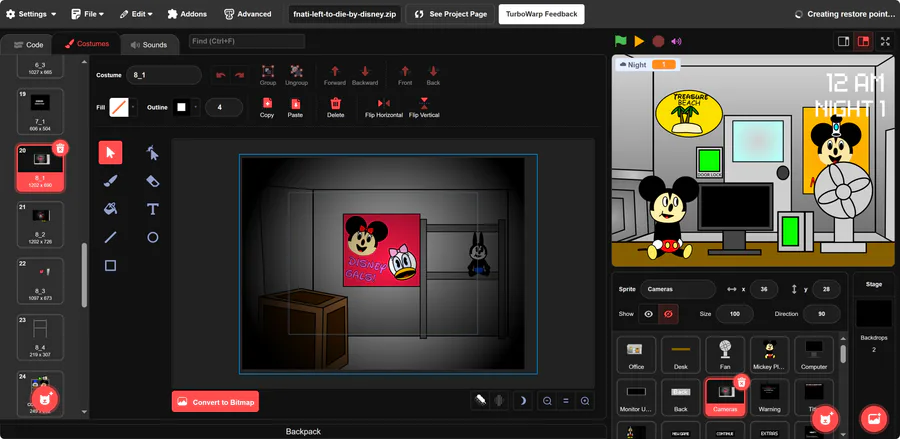Ungroup the selected objects
Screen dimensions: 900x439
pos(296,75)
